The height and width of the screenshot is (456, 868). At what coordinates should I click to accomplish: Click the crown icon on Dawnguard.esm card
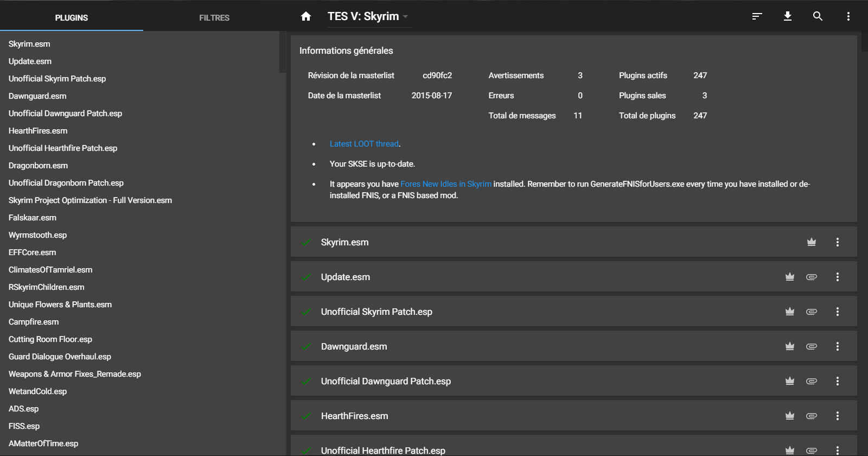(x=790, y=346)
